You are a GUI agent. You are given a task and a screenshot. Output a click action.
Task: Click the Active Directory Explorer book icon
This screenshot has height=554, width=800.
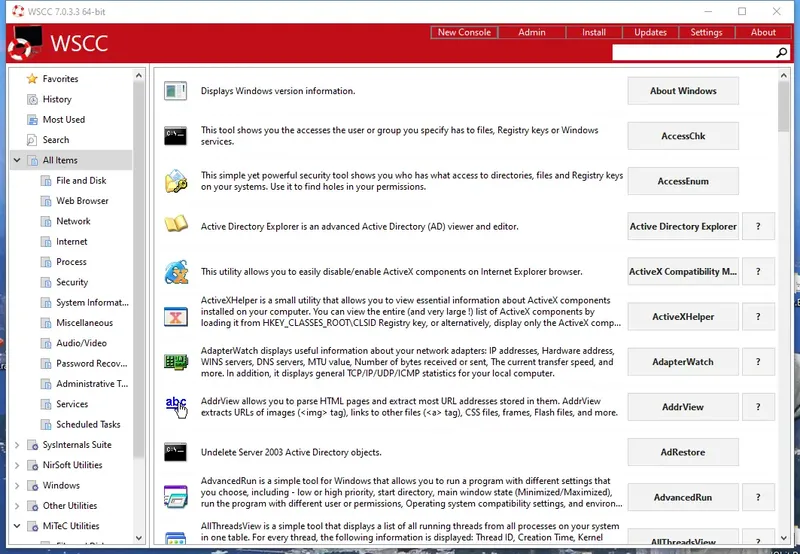176,224
